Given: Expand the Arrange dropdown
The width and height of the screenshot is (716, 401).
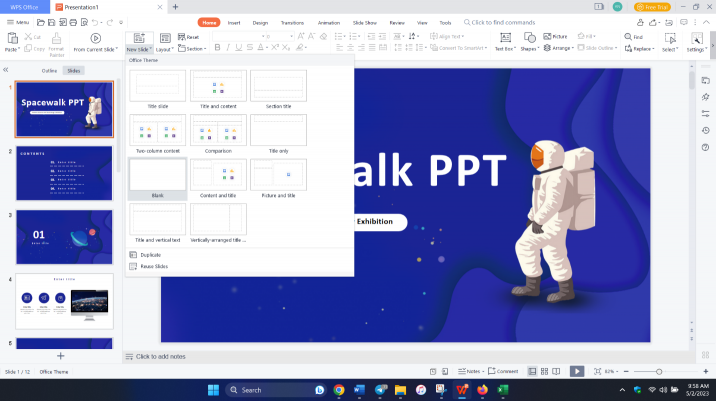Looking at the screenshot, I should (x=560, y=48).
